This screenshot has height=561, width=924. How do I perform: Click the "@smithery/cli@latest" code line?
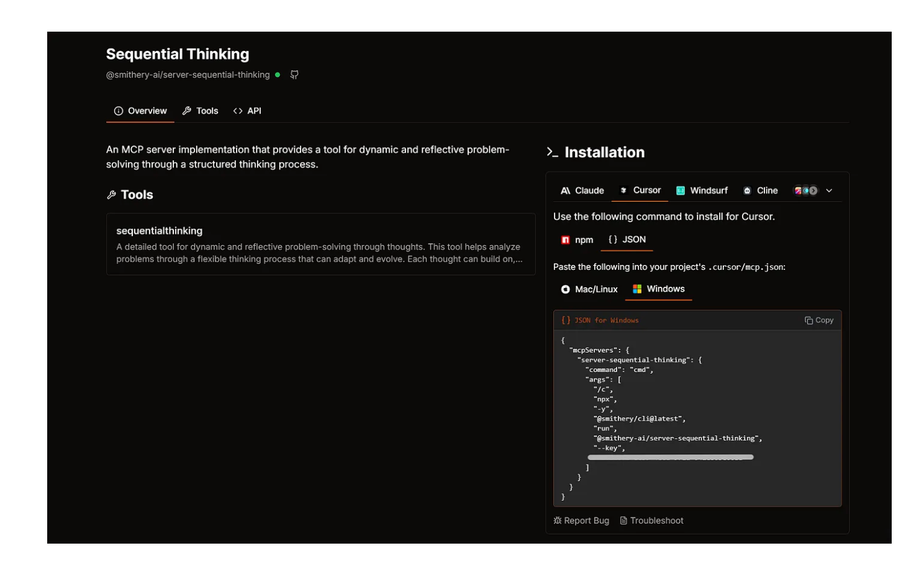coord(640,419)
